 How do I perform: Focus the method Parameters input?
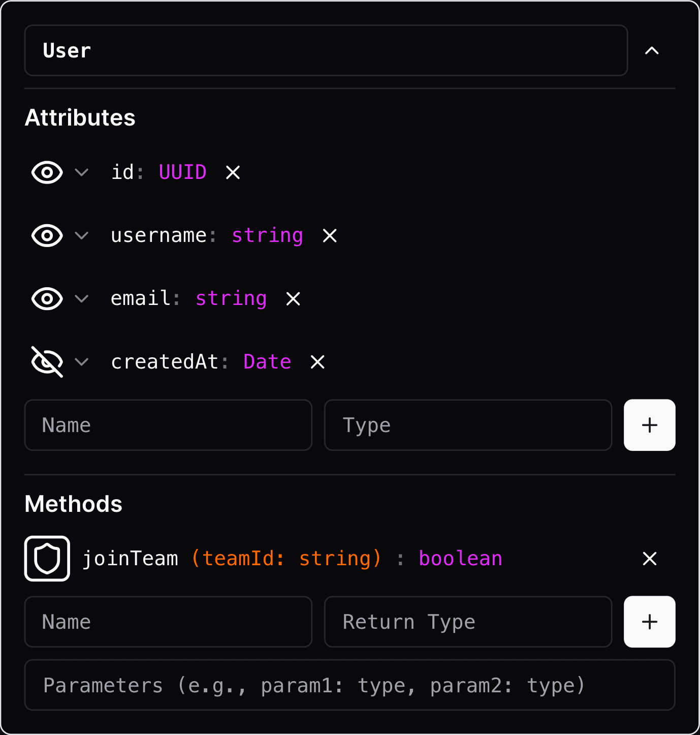pyautogui.click(x=349, y=685)
